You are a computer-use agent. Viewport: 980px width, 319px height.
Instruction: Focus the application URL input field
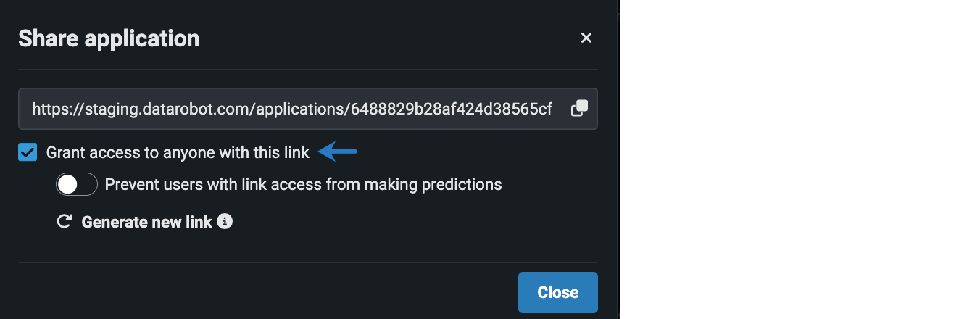[x=290, y=109]
